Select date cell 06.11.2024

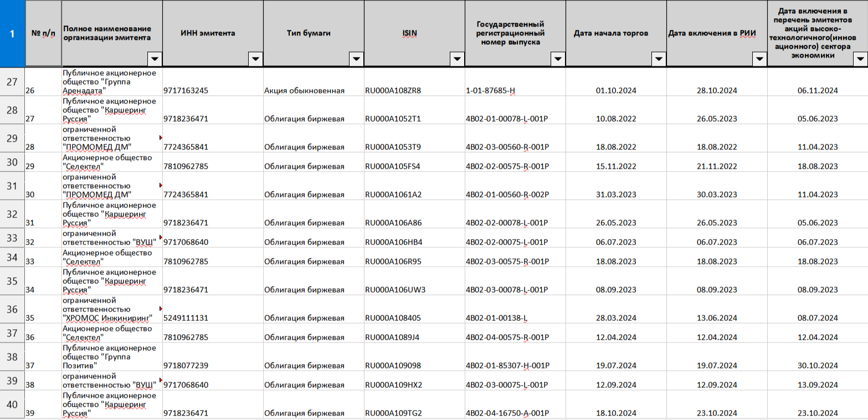pyautogui.click(x=818, y=82)
